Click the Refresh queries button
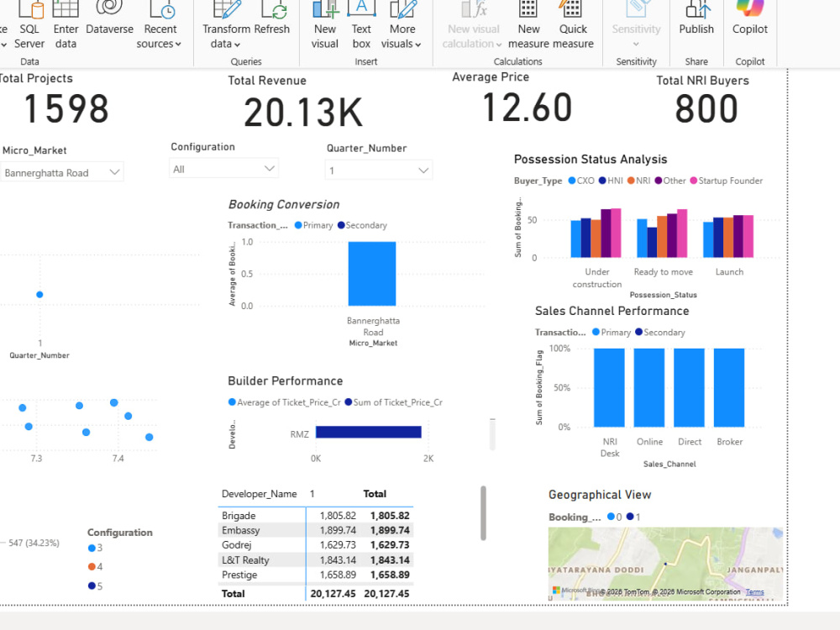Image resolution: width=840 pixels, height=630 pixels. click(x=272, y=18)
